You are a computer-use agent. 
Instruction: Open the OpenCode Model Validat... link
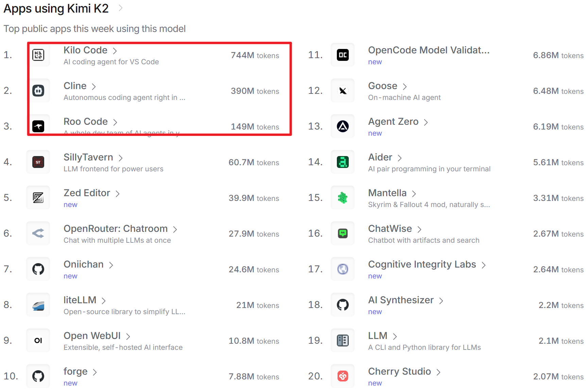point(429,50)
